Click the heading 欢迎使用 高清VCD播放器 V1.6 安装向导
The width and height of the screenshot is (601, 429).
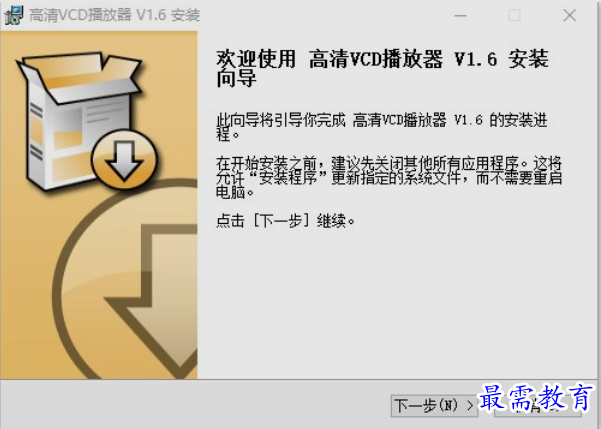(x=383, y=69)
